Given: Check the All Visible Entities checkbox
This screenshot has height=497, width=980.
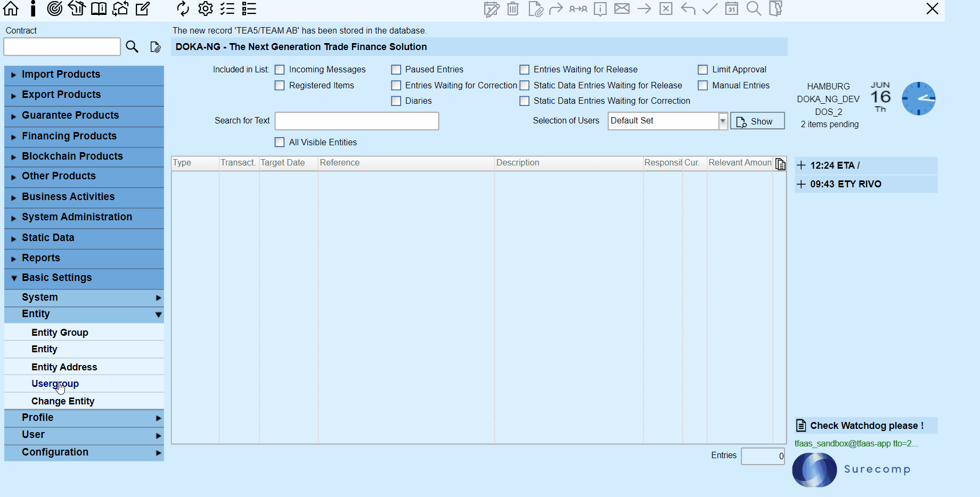Looking at the screenshot, I should 280,142.
